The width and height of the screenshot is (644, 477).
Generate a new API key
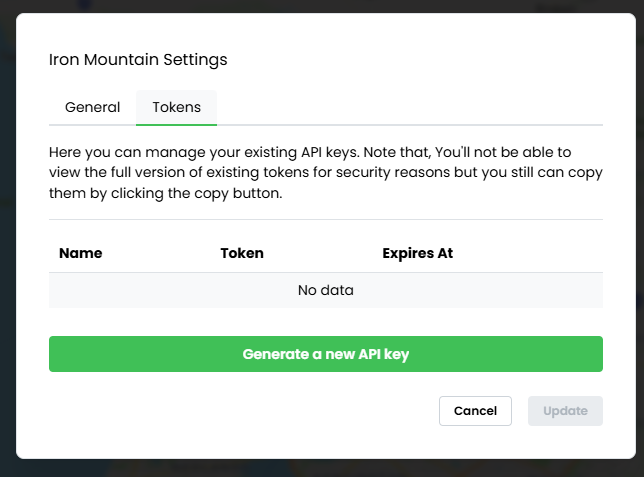[325, 354]
